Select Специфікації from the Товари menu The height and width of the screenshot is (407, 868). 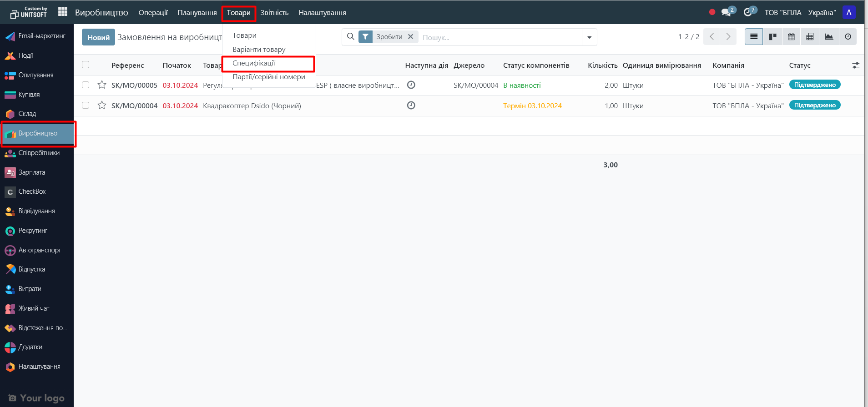pyautogui.click(x=254, y=63)
